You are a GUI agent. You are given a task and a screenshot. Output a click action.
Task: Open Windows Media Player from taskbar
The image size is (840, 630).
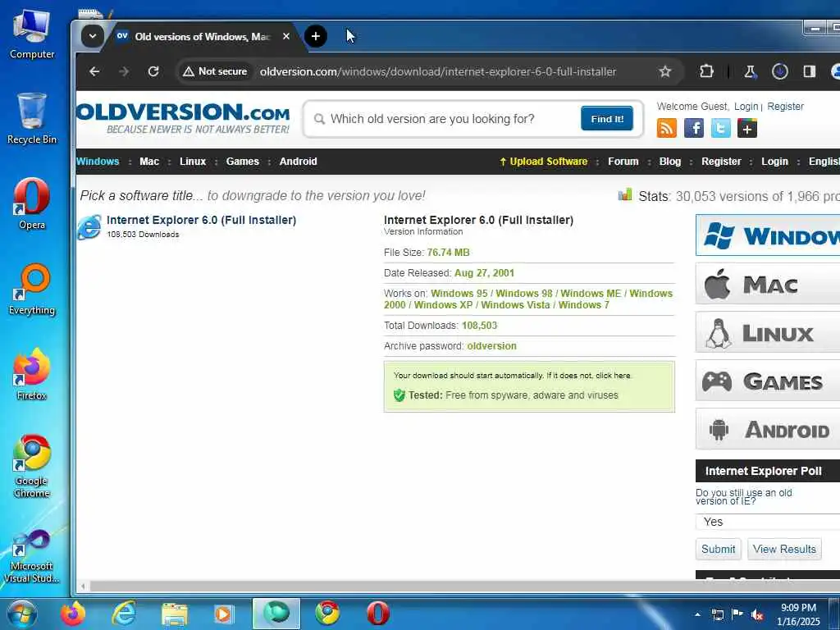223,614
